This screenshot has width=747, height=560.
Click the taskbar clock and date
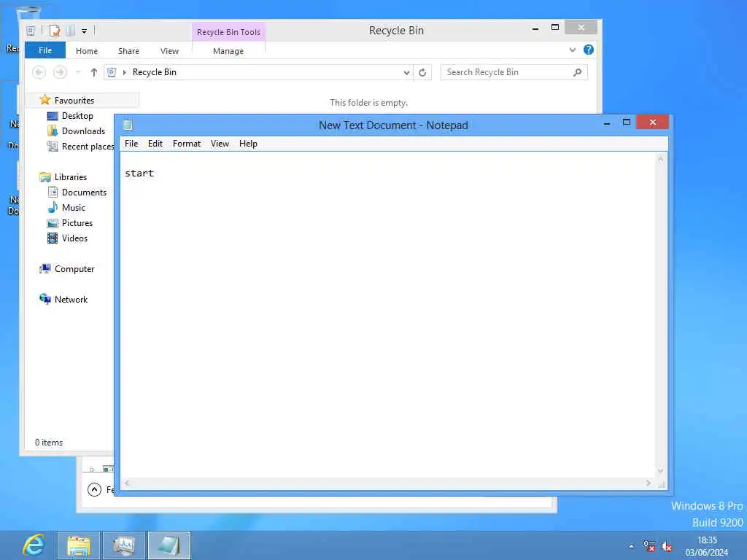coord(707,546)
